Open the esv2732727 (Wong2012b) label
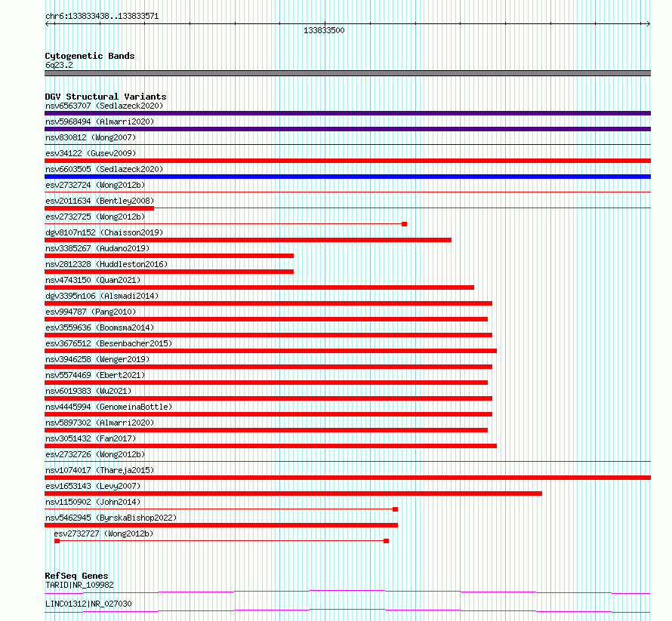The image size is (672, 621). tap(103, 533)
